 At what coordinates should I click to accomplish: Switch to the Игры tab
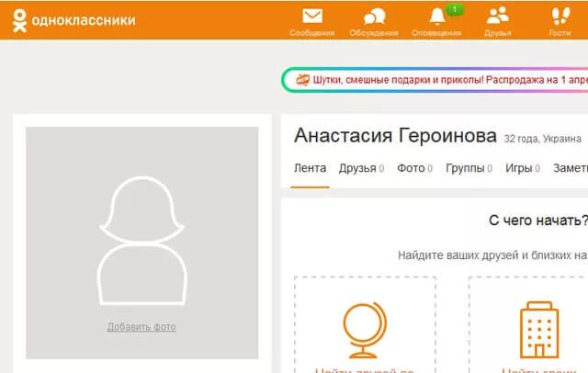pos(523,168)
